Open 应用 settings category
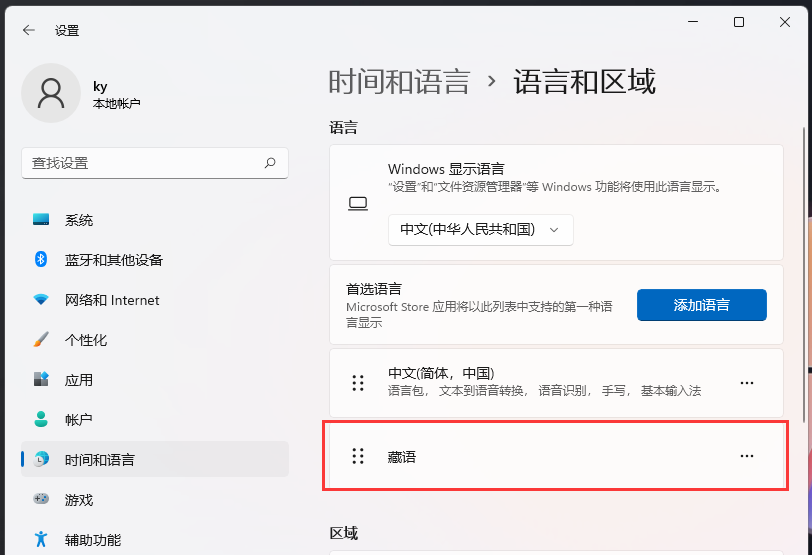This screenshot has width=812, height=555. pyautogui.click(x=155, y=380)
